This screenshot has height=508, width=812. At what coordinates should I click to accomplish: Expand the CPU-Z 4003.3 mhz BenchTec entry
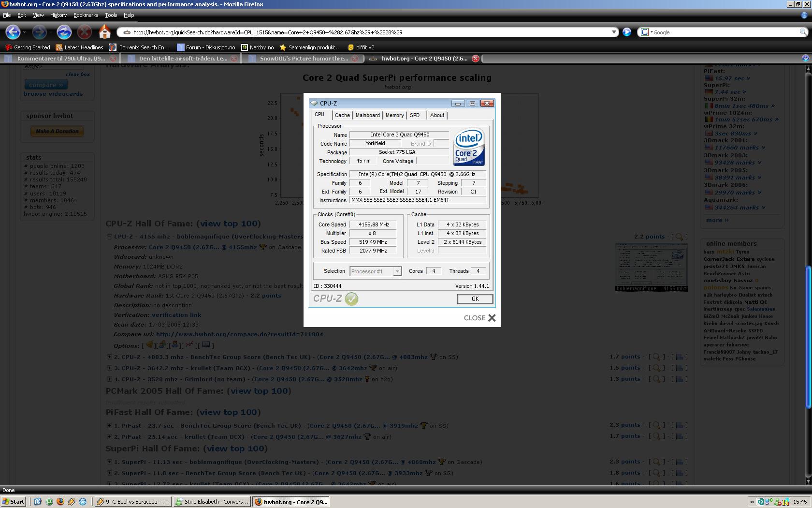pos(109,357)
